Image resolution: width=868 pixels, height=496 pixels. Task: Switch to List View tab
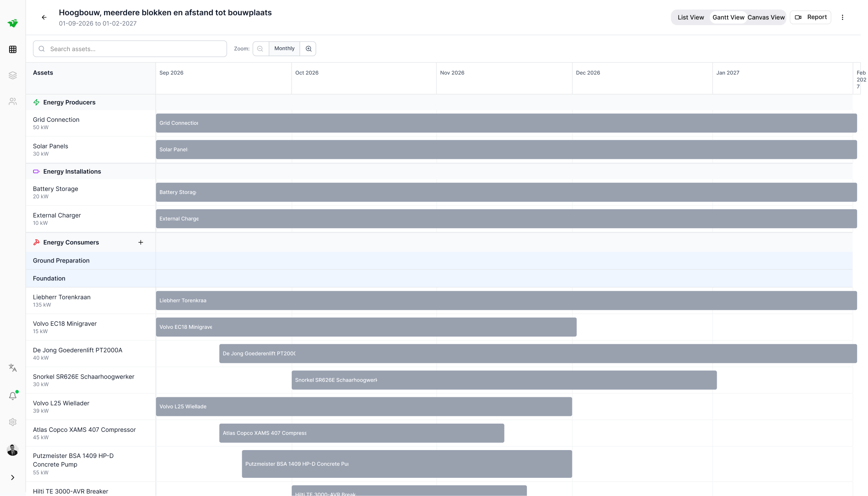pos(690,17)
